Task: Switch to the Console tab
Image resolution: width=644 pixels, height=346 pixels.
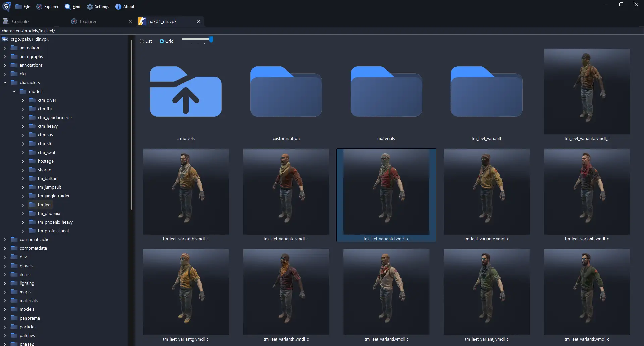Action: (20, 21)
